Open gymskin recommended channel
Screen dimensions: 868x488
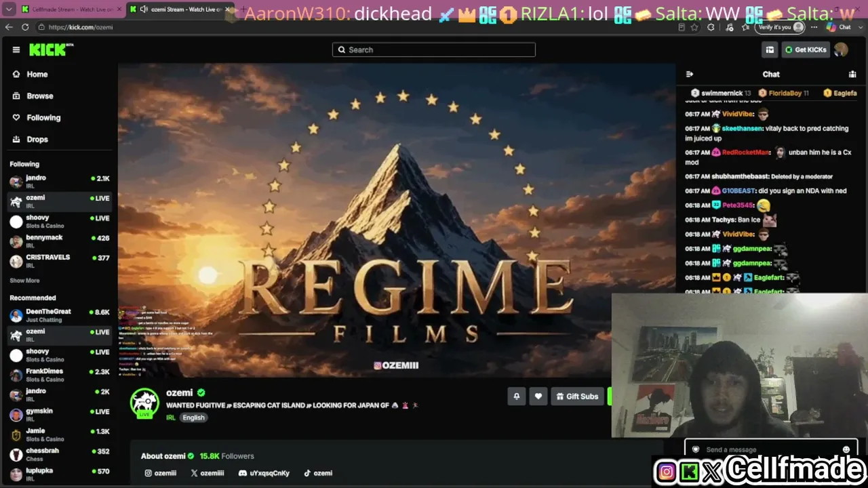60,415
